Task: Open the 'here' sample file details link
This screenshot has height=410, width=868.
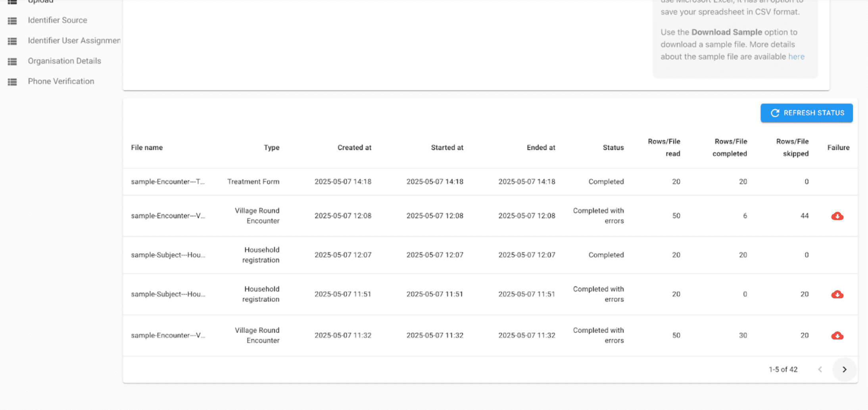Action: (x=796, y=57)
